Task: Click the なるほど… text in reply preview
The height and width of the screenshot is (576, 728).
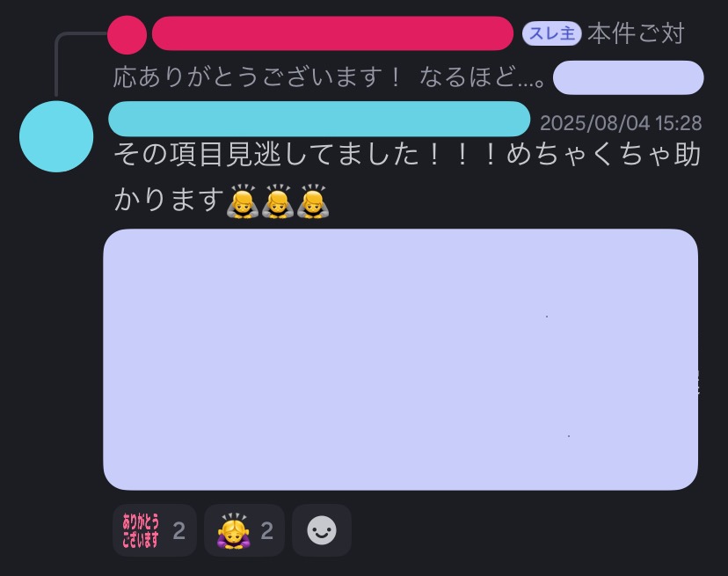Action: click(x=483, y=77)
